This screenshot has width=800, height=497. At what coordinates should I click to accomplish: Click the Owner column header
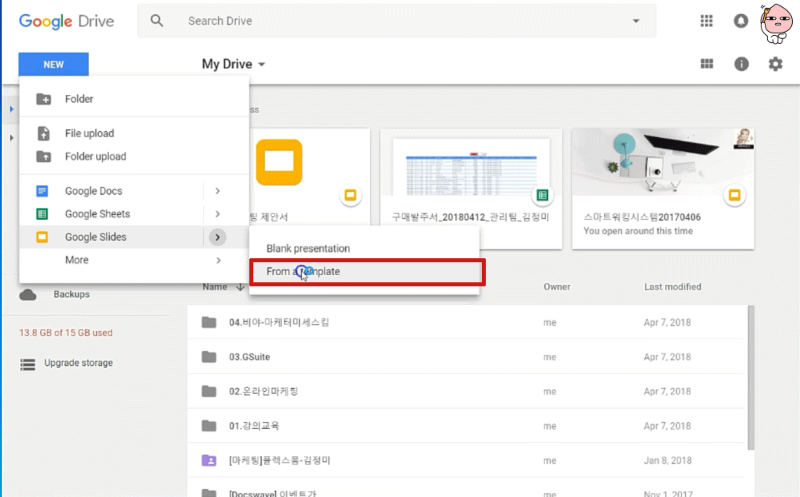(557, 287)
